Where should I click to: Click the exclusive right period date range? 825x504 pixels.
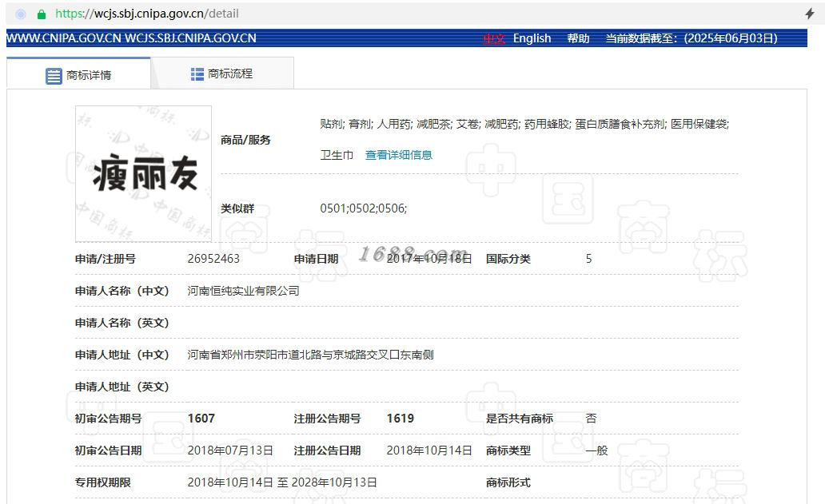(282, 482)
